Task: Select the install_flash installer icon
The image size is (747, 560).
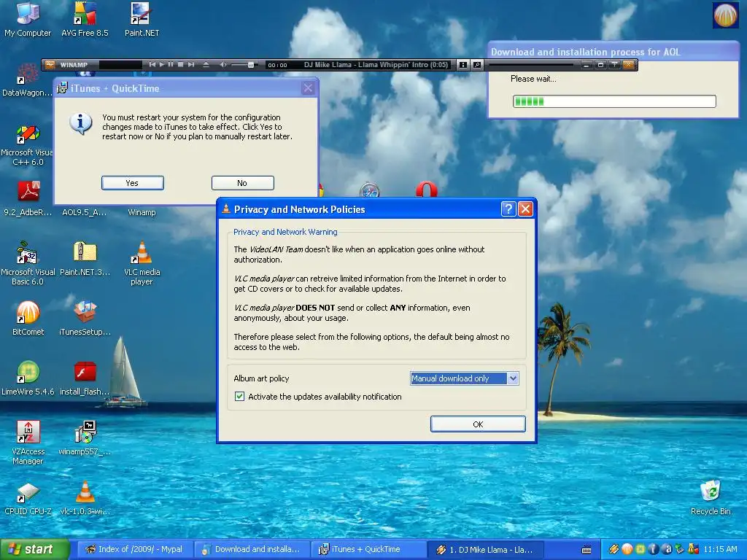Action: (85, 378)
